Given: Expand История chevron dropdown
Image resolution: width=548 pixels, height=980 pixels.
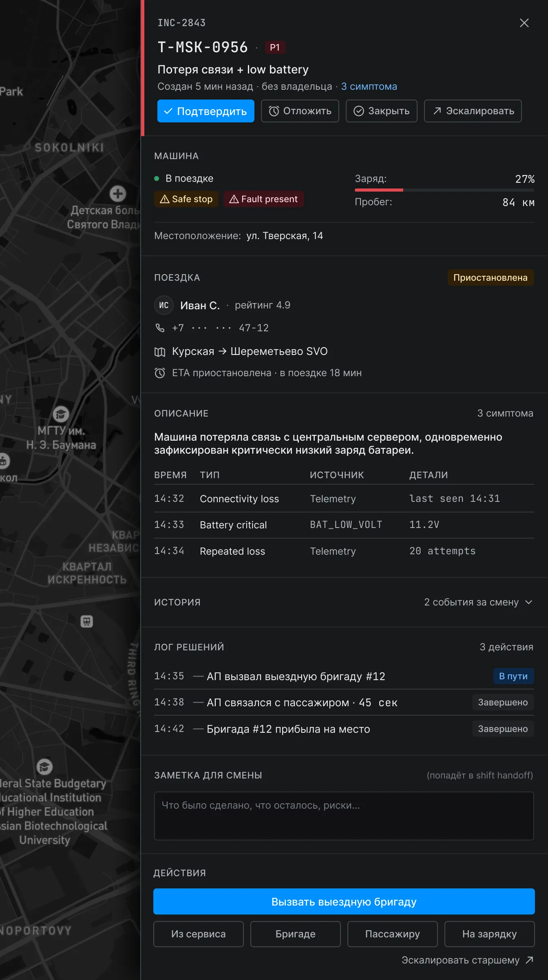Looking at the screenshot, I should (x=529, y=602).
